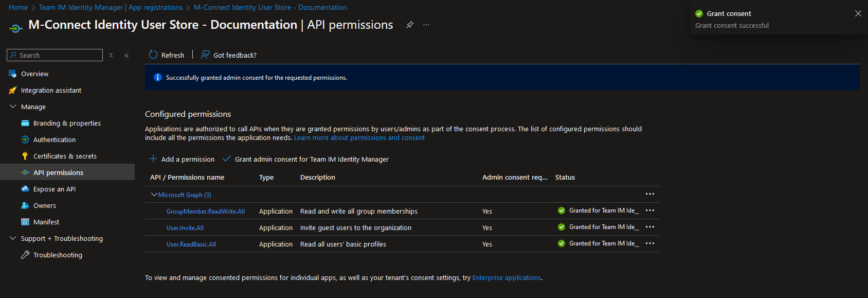Open ellipsis menu for GroupMember.ReadWrite.All
Viewport: 868px width, 298px height.
[x=650, y=211]
